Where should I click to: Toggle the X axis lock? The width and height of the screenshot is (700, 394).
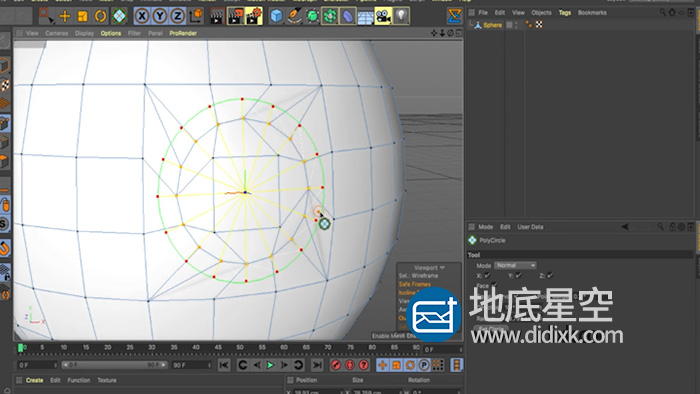pyautogui.click(x=142, y=17)
